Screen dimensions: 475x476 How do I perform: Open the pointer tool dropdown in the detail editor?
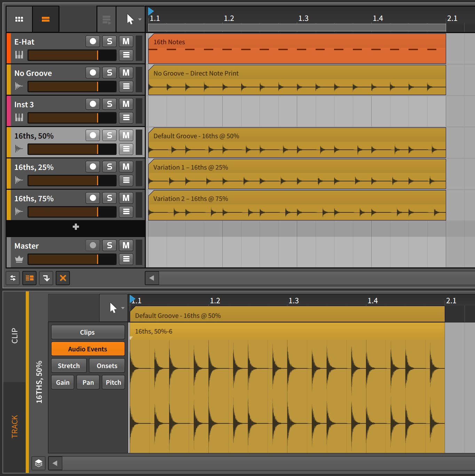122,308
